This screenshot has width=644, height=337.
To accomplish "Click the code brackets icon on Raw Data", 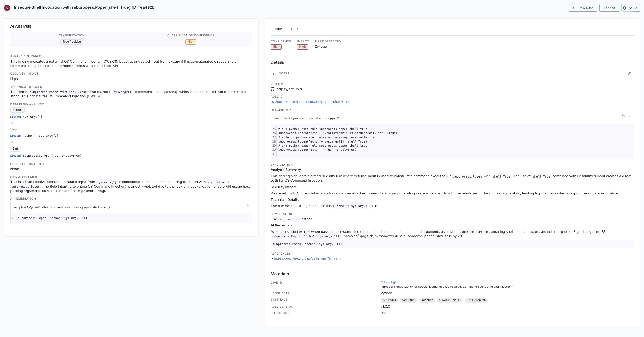I will [575, 8].
